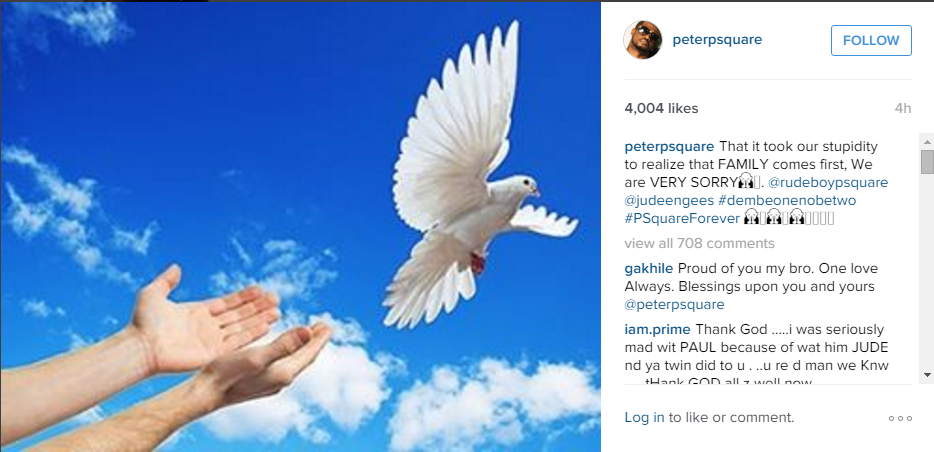The width and height of the screenshot is (934, 452).
Task: Click the scrollbar up arrow
Action: tap(927, 142)
